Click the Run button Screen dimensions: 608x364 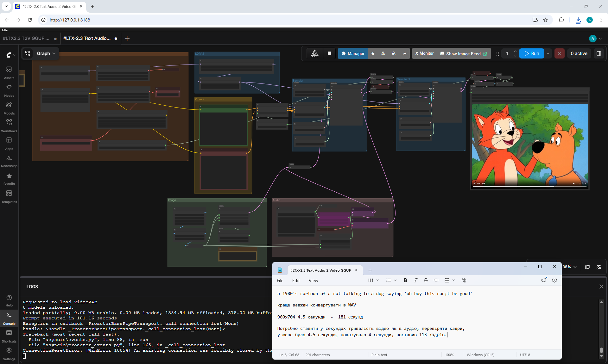532,53
